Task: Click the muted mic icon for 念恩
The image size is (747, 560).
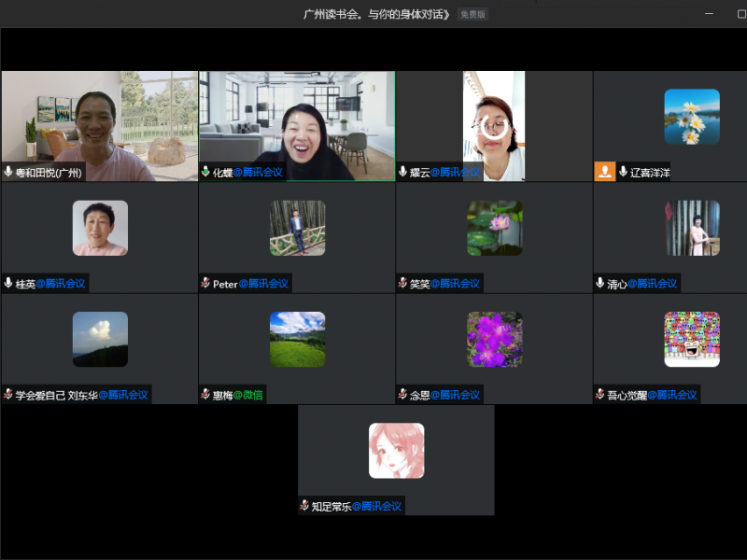Action: tap(402, 395)
